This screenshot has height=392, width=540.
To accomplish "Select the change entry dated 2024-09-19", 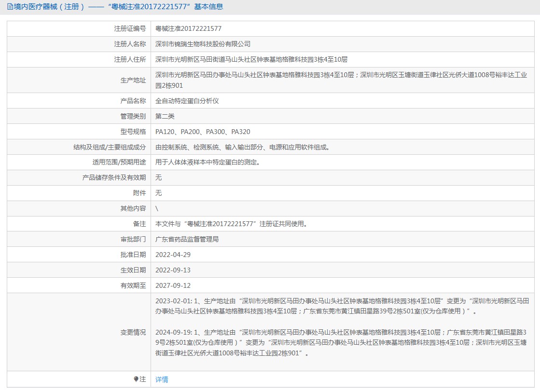I will (x=341, y=343).
